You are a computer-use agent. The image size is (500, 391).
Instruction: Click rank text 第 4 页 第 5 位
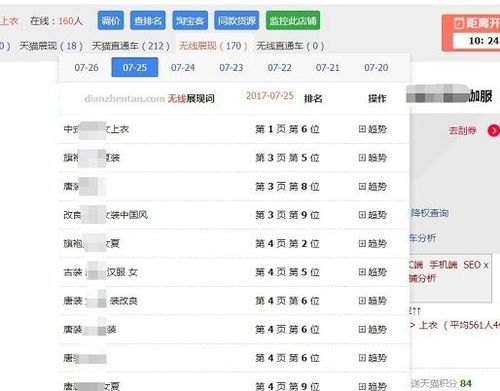[x=287, y=272]
